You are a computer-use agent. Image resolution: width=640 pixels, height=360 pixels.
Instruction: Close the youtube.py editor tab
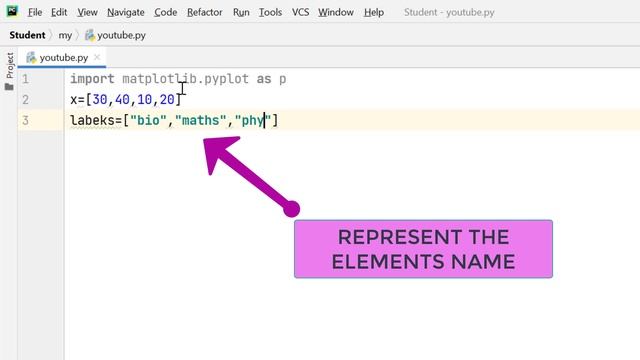point(97,57)
